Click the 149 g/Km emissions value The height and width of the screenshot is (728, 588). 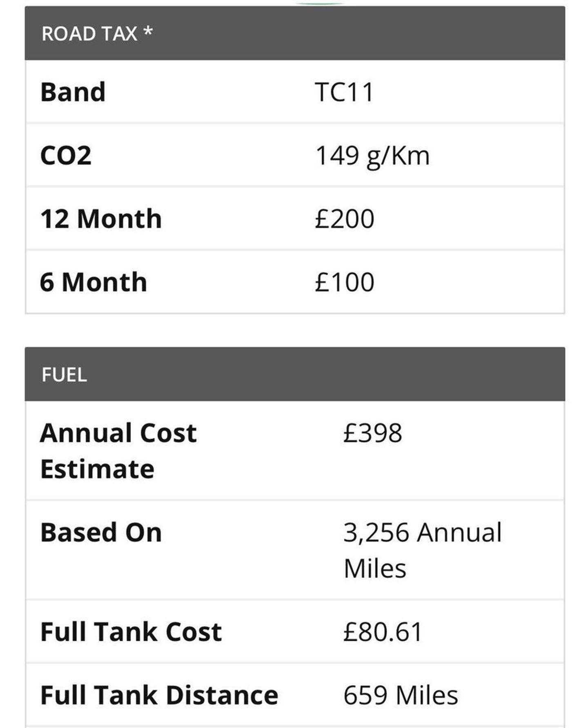click(x=372, y=156)
